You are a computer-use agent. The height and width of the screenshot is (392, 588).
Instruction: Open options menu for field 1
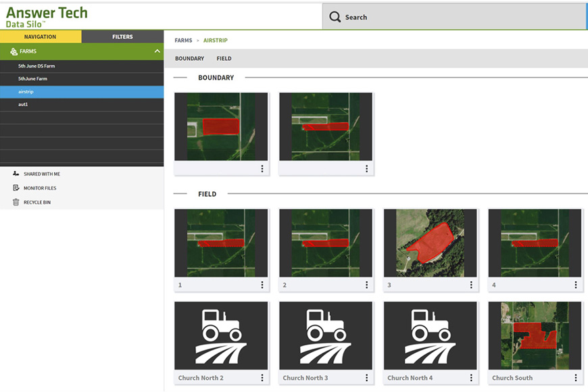pyautogui.click(x=262, y=285)
